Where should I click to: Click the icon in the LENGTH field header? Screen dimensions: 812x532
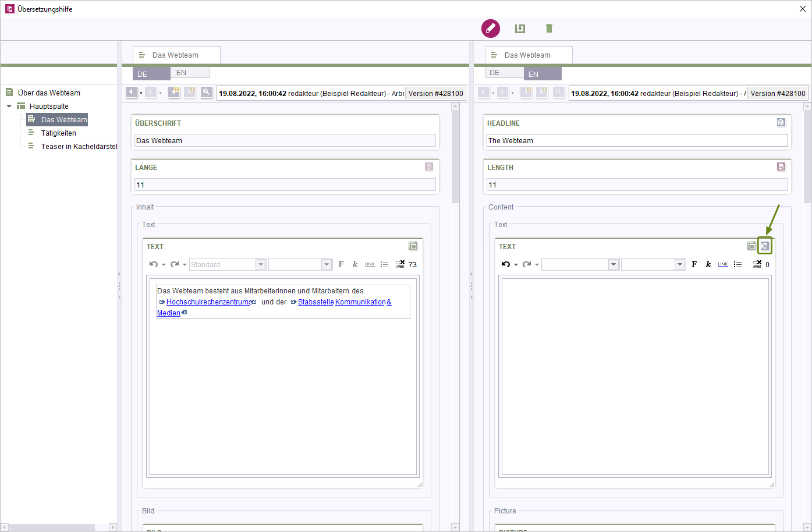click(781, 166)
